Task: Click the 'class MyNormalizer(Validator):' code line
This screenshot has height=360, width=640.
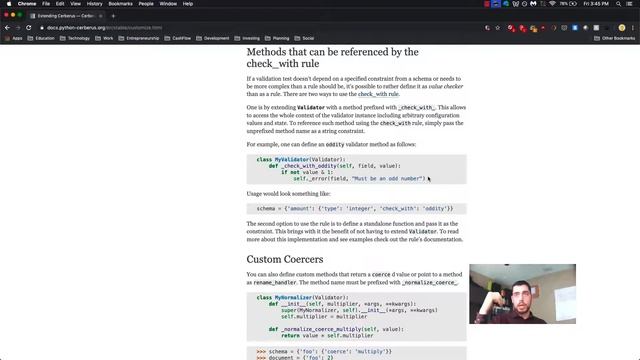Action: pos(302,298)
